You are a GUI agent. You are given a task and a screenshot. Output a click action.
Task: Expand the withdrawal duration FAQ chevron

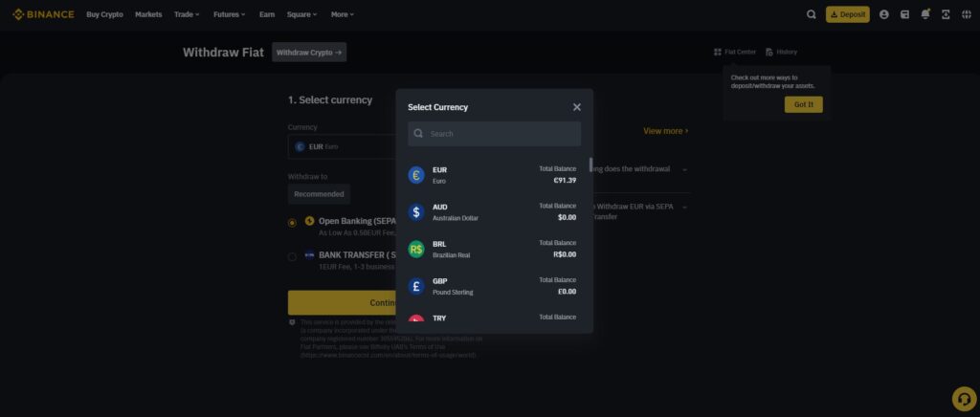click(x=684, y=170)
